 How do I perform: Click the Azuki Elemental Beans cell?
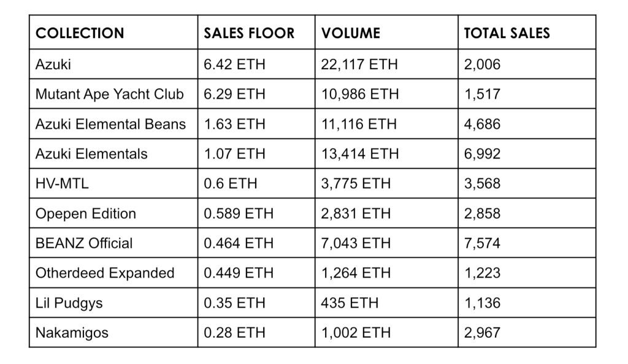(x=110, y=124)
